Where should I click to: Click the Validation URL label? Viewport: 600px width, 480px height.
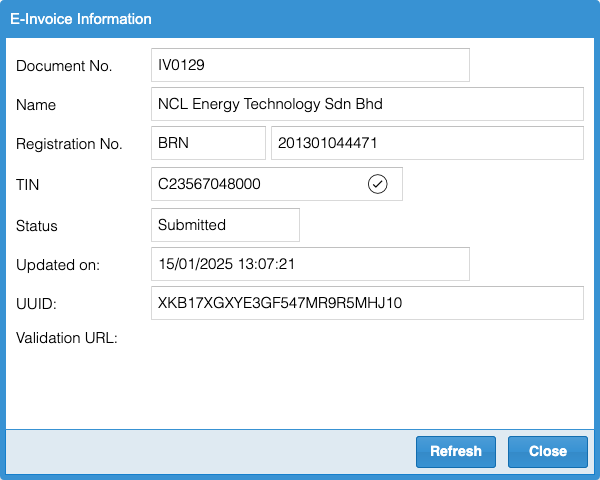point(67,338)
